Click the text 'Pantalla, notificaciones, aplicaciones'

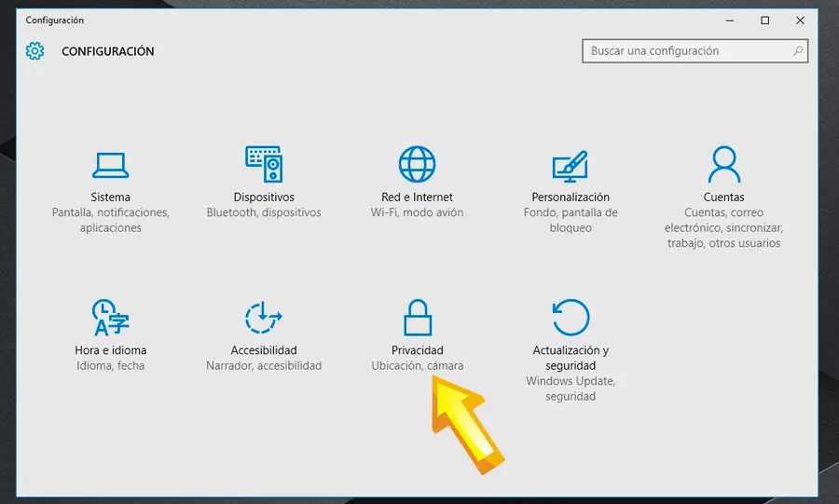click(111, 220)
